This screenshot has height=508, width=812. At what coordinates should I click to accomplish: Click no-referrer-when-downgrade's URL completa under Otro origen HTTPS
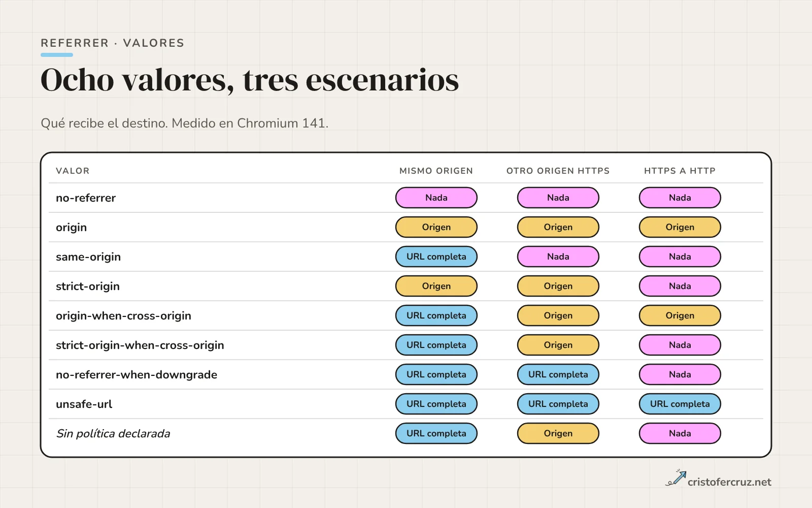pos(558,374)
